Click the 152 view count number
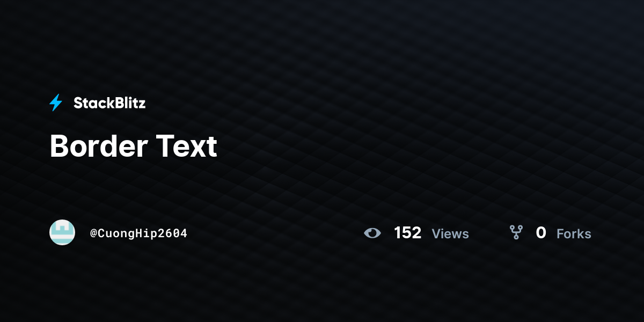 408,233
